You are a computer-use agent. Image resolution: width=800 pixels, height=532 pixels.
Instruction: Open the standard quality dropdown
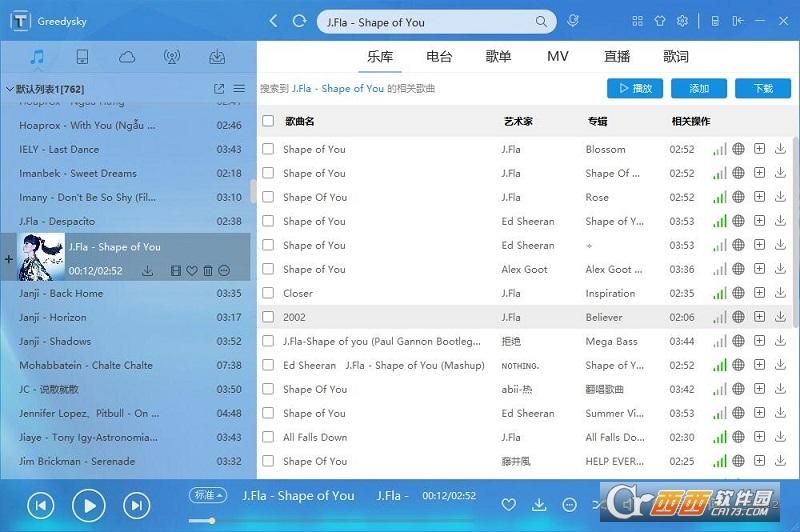coord(208,495)
